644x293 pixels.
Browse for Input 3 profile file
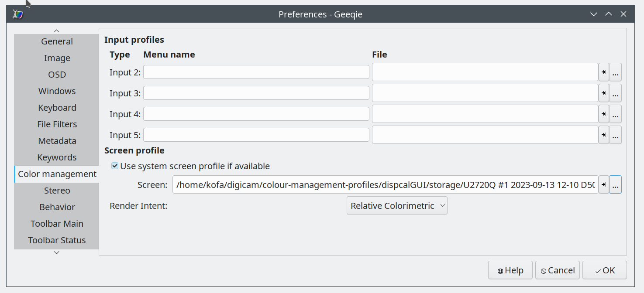615,93
